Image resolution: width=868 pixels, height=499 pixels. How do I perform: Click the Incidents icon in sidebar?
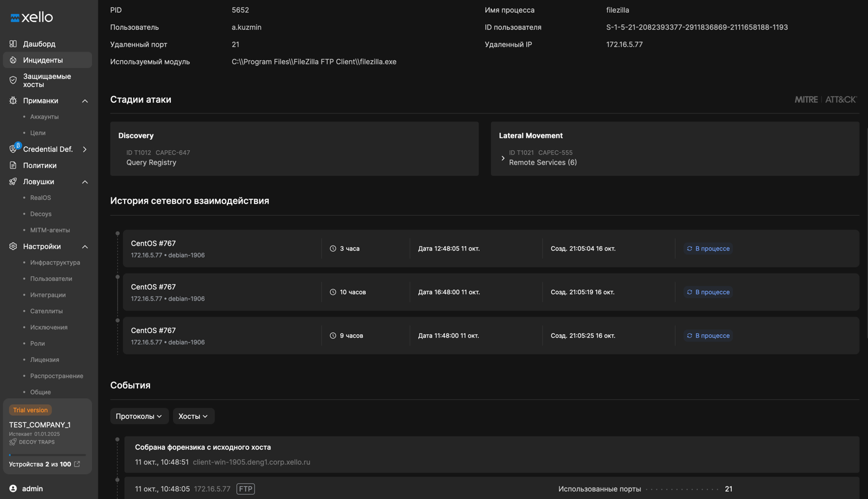(13, 60)
